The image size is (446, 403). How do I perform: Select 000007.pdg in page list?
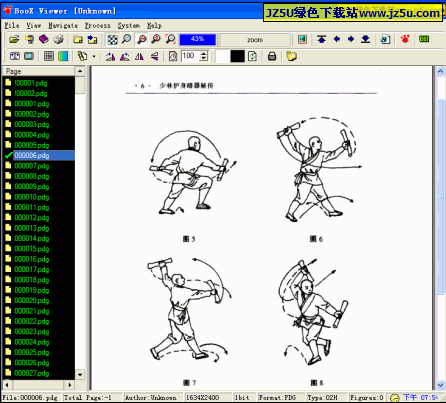pyautogui.click(x=32, y=166)
